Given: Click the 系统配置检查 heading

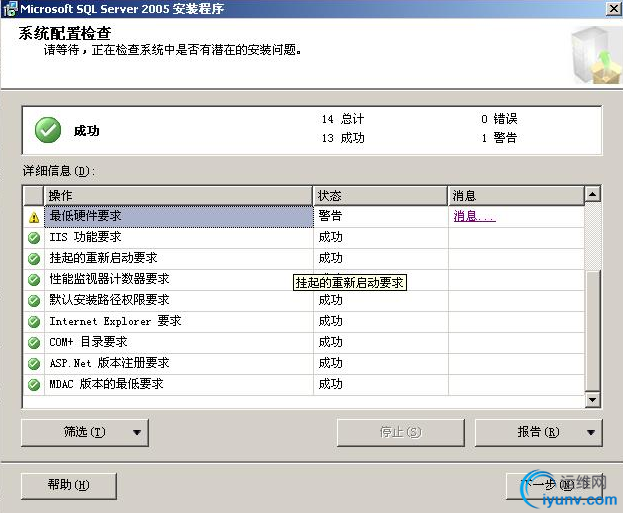Looking at the screenshot, I should (65, 33).
